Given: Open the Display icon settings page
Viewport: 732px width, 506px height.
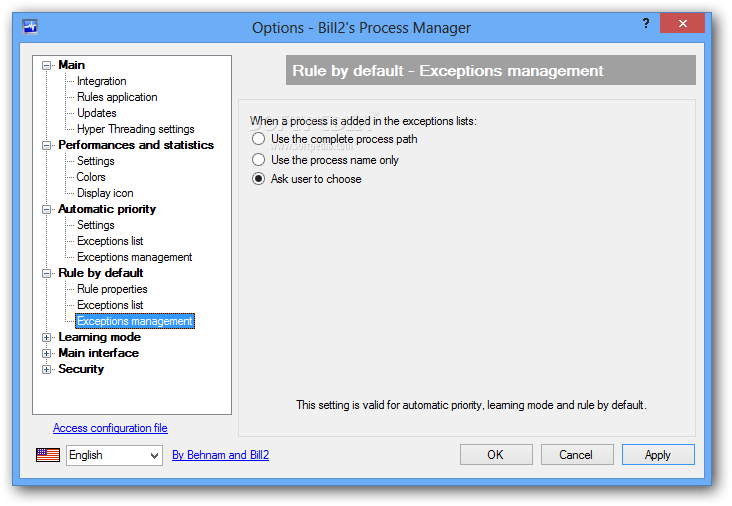Looking at the screenshot, I should point(105,193).
